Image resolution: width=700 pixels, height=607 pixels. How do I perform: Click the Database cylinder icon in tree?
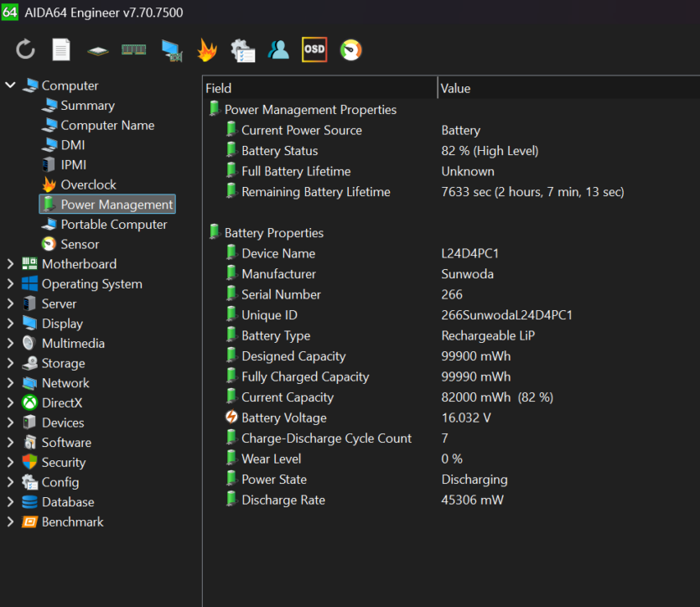point(30,501)
